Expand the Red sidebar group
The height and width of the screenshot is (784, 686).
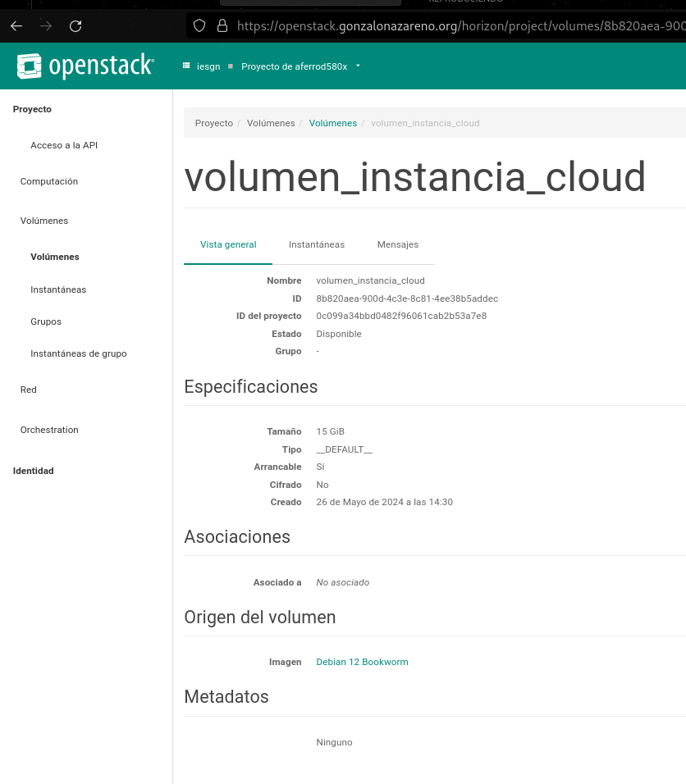coord(29,390)
